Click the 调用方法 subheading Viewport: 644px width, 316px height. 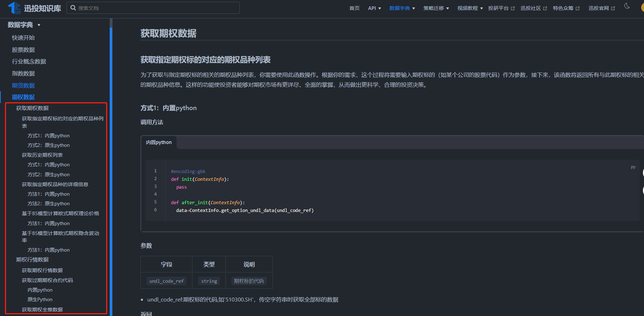152,122
